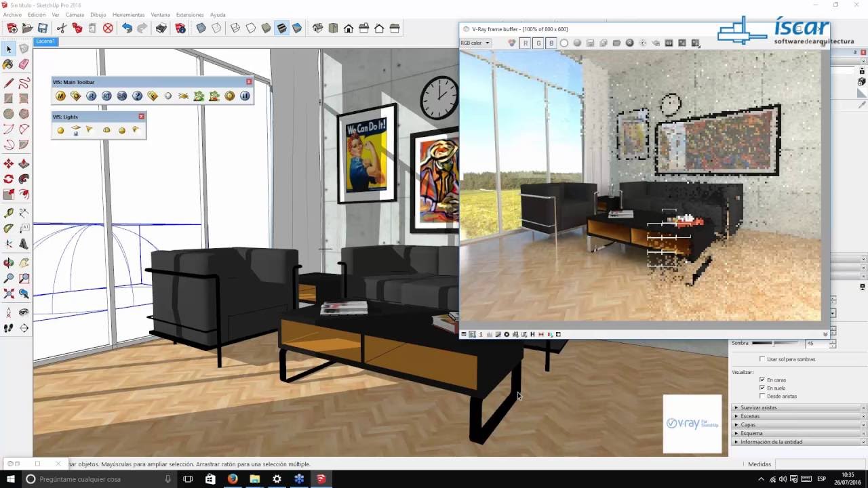Click the Sombra value field showing 45
The image size is (868, 488).
point(816,344)
